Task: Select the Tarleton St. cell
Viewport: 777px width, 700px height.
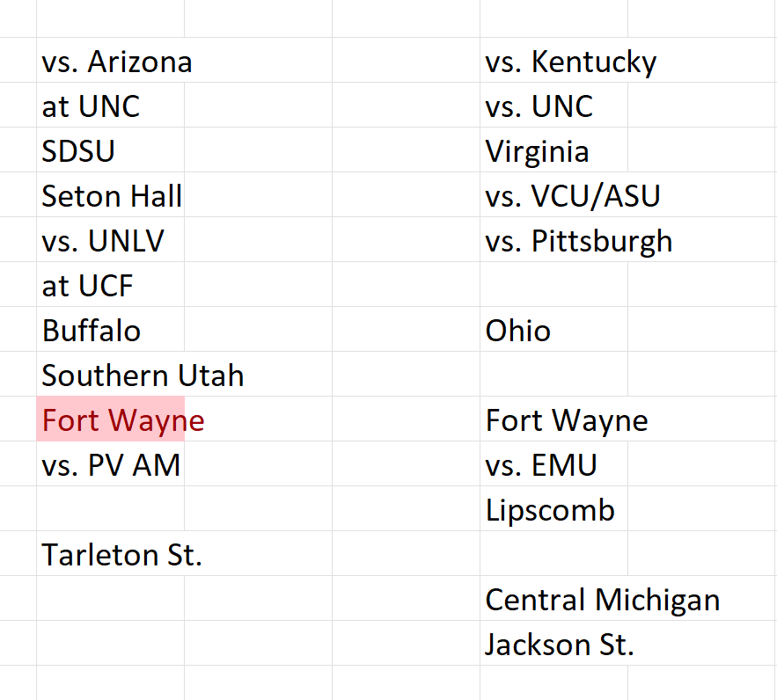Action: pos(110,556)
